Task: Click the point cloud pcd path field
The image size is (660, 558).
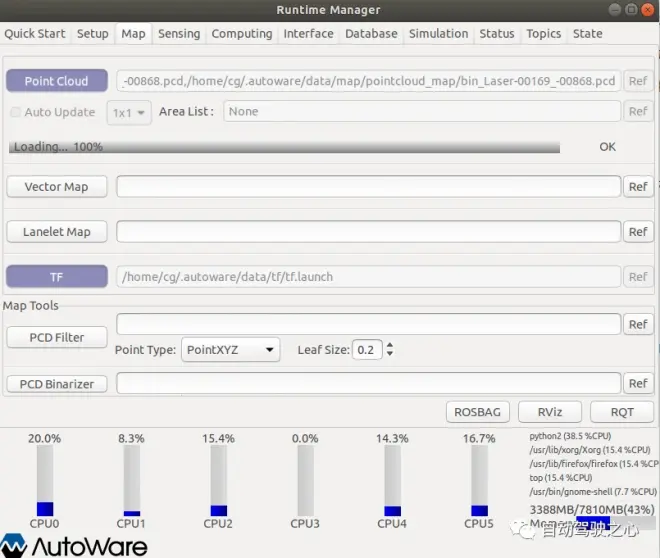Action: tap(368, 81)
